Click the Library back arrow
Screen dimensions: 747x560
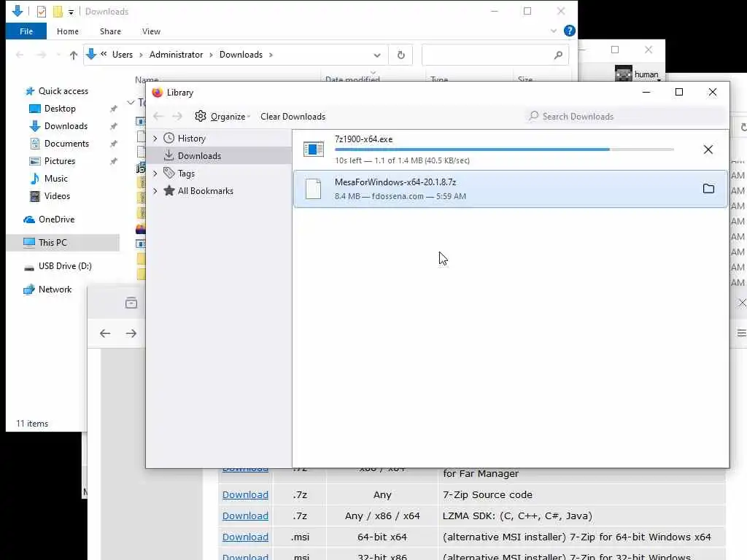point(158,116)
